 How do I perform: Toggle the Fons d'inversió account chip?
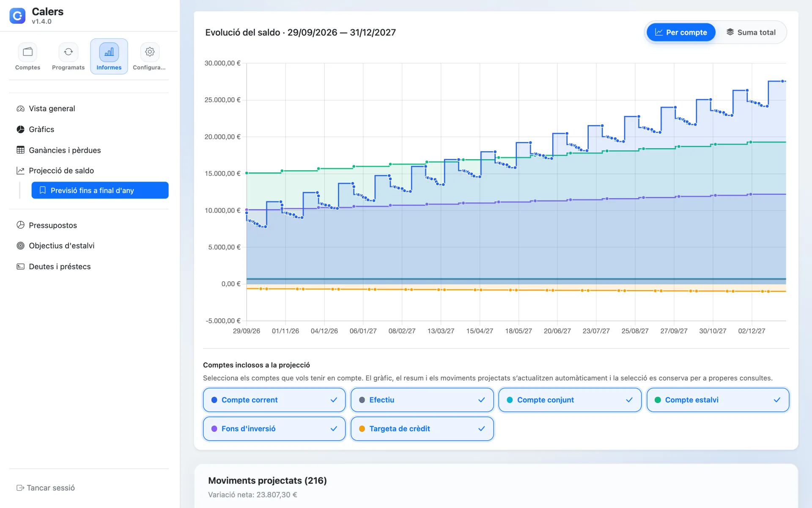274,429
